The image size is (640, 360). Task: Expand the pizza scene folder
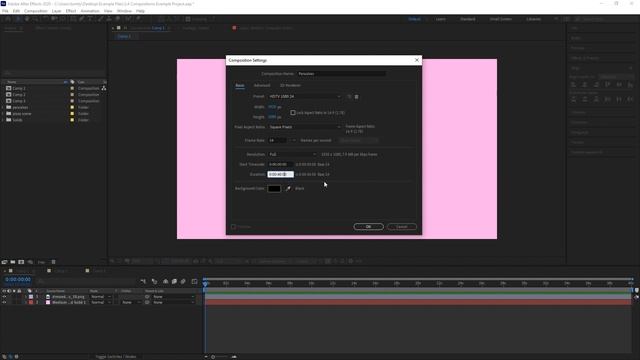3,113
